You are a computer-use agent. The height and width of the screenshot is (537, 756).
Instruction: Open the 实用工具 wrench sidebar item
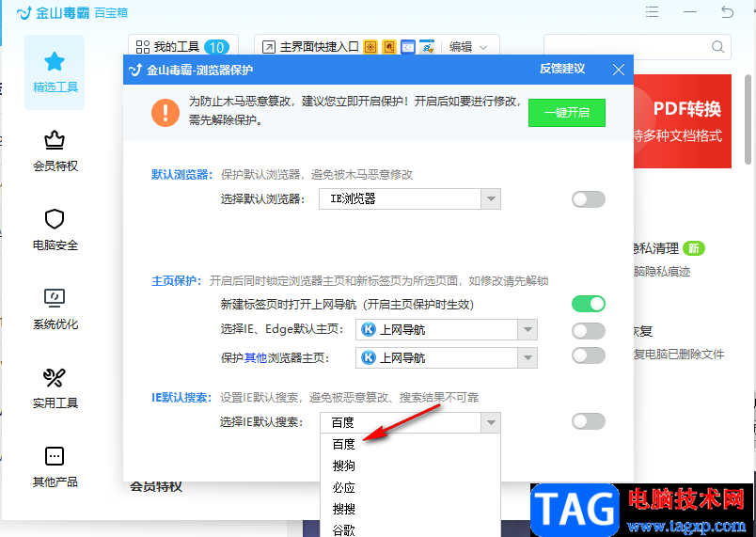(55, 388)
